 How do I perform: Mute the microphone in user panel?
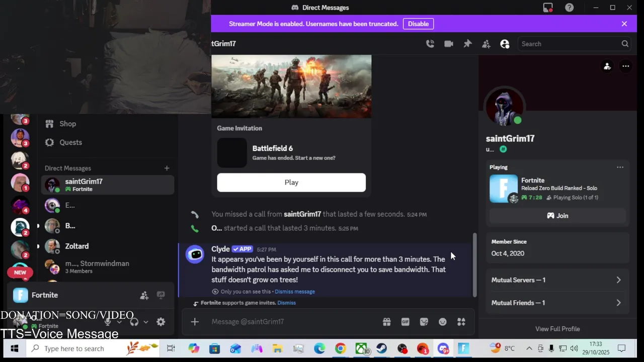pos(108,322)
